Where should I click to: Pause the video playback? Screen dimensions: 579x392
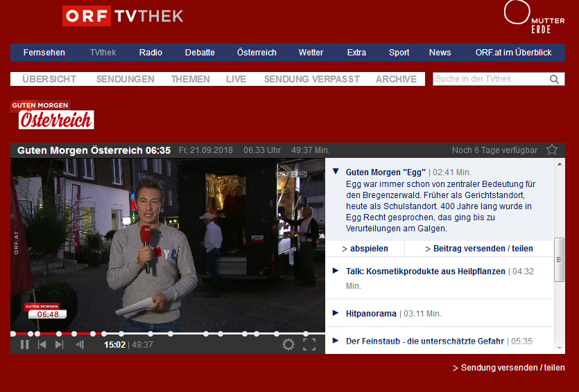point(25,344)
